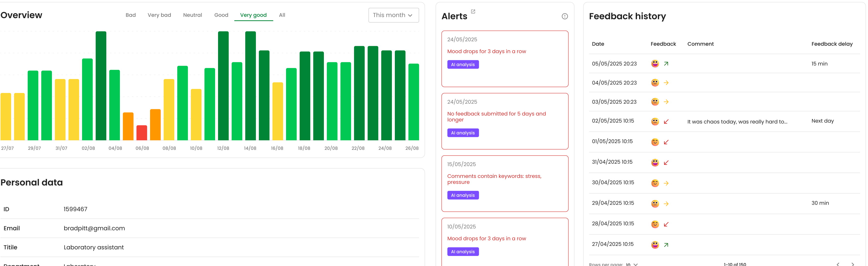Click the date 05/05/2025 20:23

click(x=614, y=64)
